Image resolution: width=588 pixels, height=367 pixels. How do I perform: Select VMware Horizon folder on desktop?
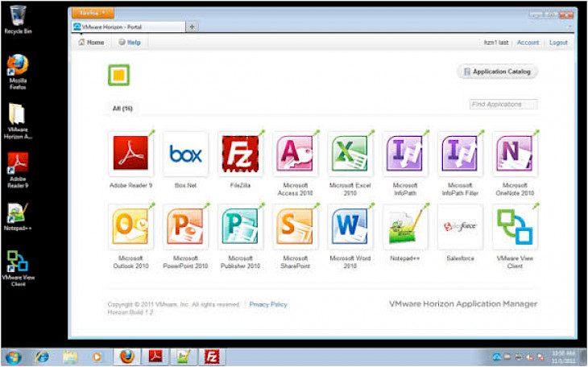click(18, 121)
